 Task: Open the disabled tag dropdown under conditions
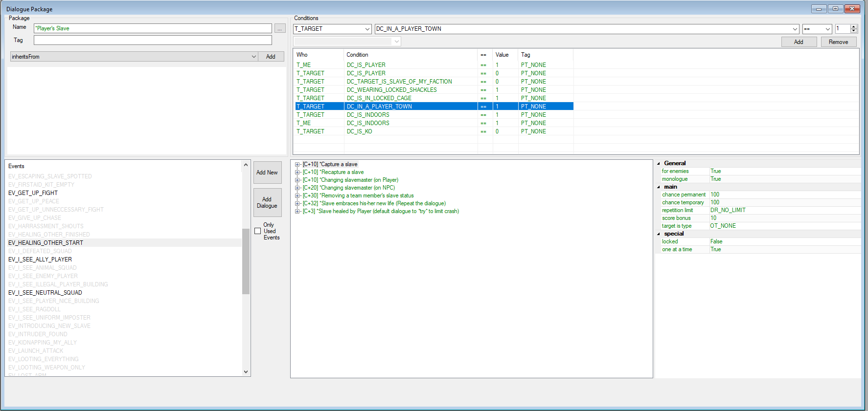397,42
